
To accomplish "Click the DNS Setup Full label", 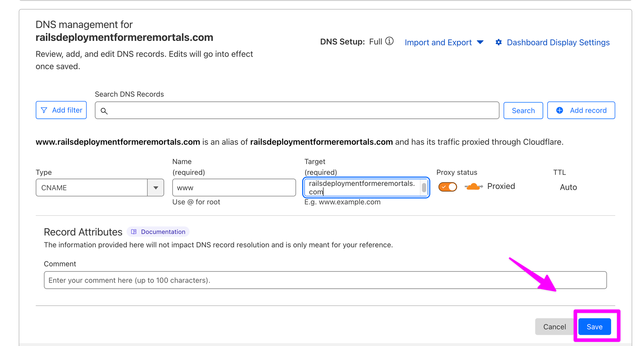I will click(375, 42).
